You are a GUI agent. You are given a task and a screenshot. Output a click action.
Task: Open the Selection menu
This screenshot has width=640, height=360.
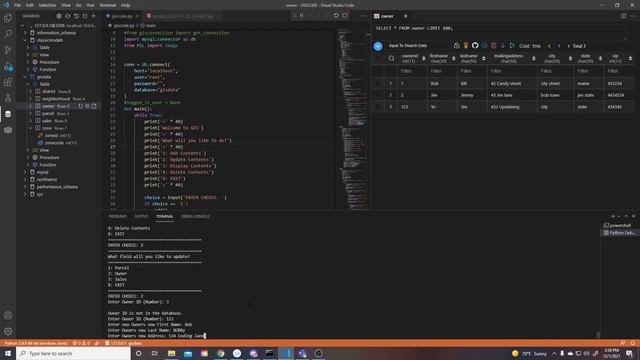pos(47,5)
